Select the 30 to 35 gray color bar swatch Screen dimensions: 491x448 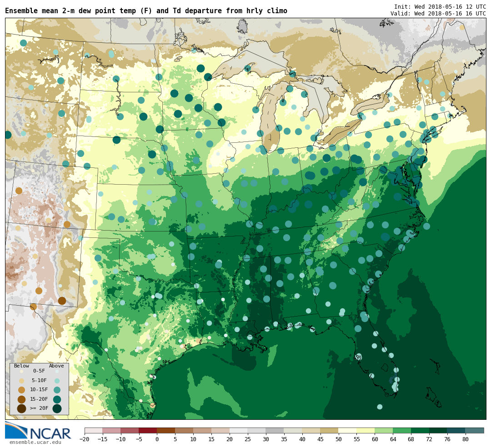coord(275,430)
